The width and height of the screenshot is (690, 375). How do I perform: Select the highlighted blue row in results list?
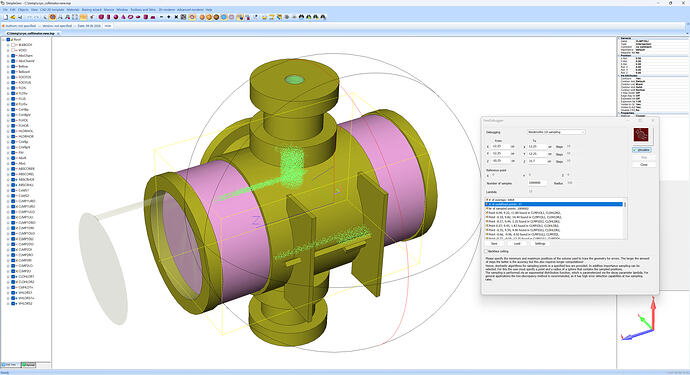[554, 204]
